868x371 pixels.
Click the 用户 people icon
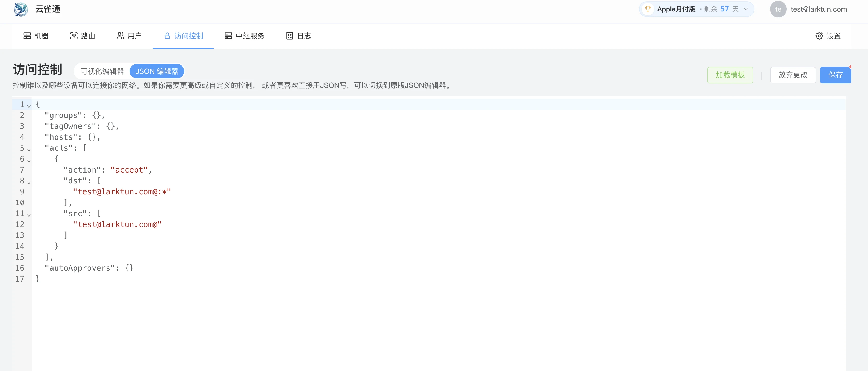coord(120,36)
